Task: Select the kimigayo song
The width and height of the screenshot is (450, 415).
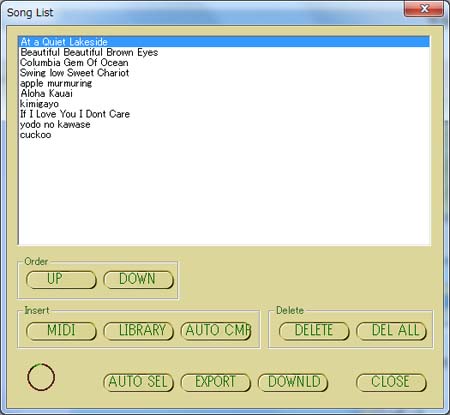Action: pyautogui.click(x=224, y=104)
